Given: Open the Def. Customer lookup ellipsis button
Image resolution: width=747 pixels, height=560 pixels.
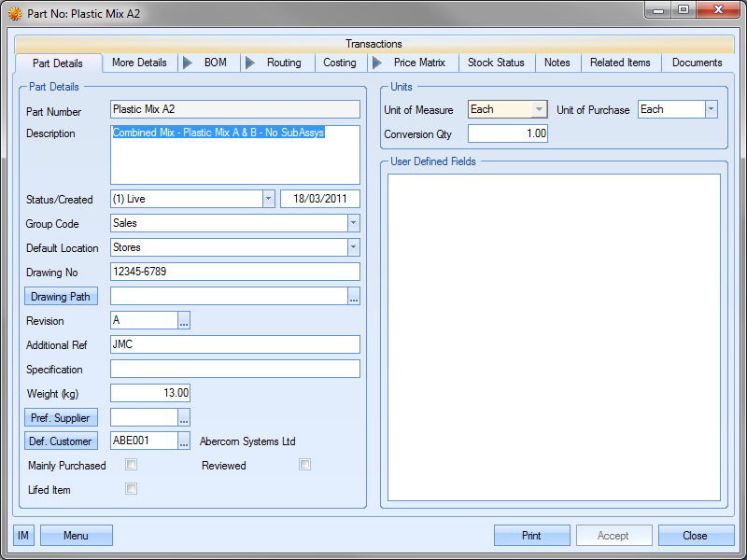Looking at the screenshot, I should (184, 441).
